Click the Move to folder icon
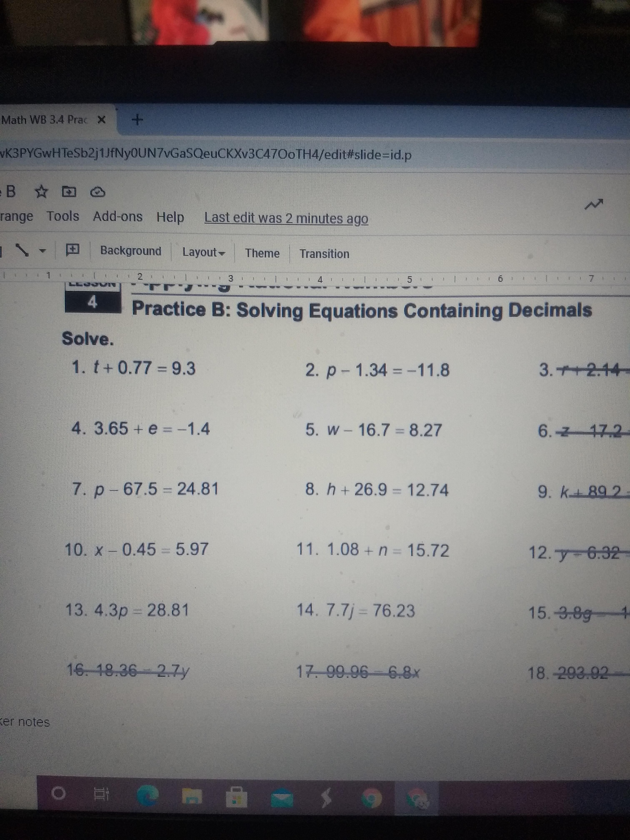This screenshot has height=840, width=630. coord(69,192)
